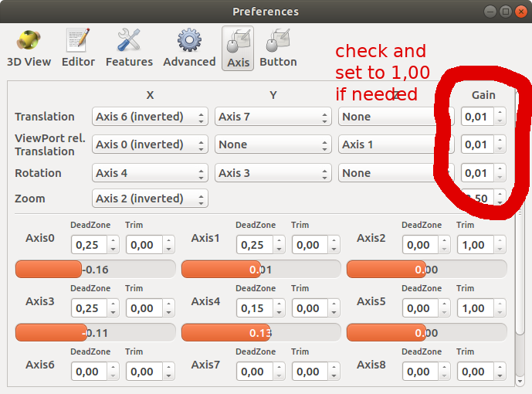Click the Axis4 orange progress bar
Viewport: 532px width, 394px height.
[x=261, y=332]
